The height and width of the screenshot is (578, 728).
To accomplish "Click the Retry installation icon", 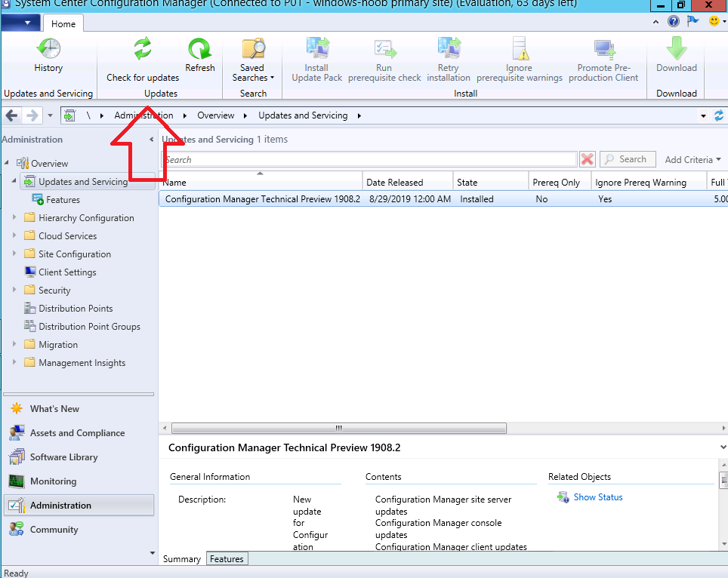I will tap(449, 49).
